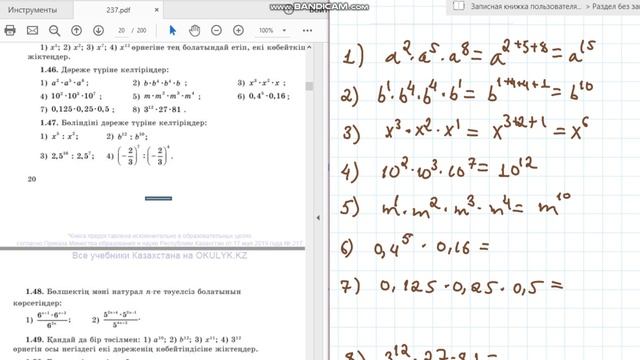Click exercise heading 1.49
This screenshot has height=360, width=640.
point(34,339)
